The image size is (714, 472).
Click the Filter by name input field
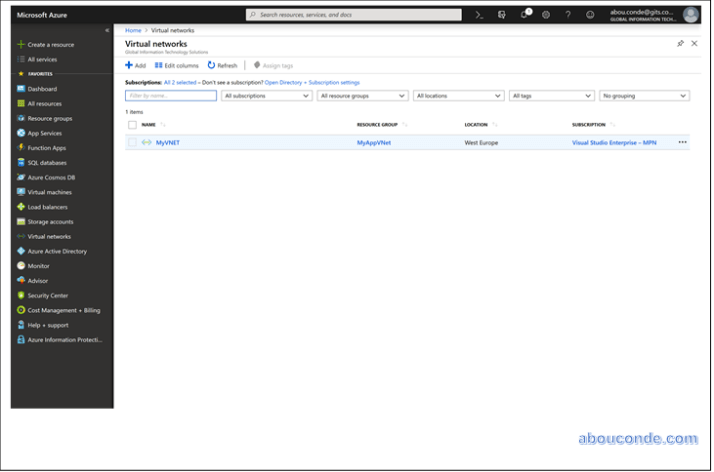coord(171,96)
